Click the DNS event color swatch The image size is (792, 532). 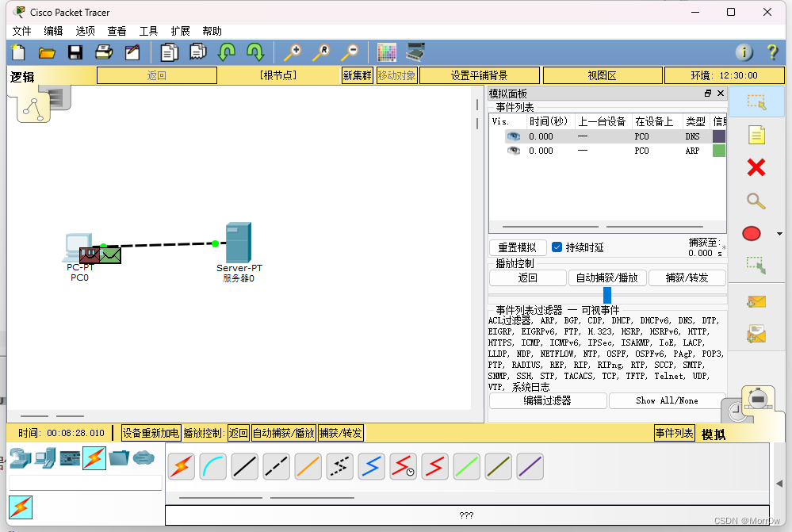(x=719, y=136)
